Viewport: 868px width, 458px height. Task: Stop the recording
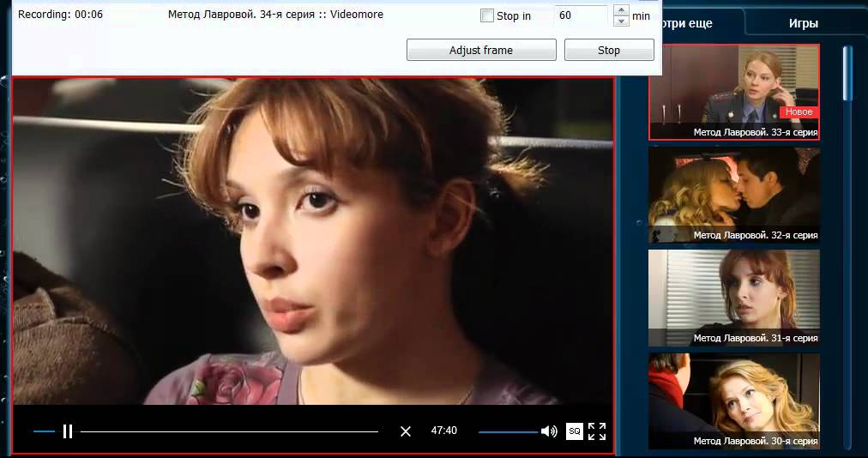click(x=609, y=50)
